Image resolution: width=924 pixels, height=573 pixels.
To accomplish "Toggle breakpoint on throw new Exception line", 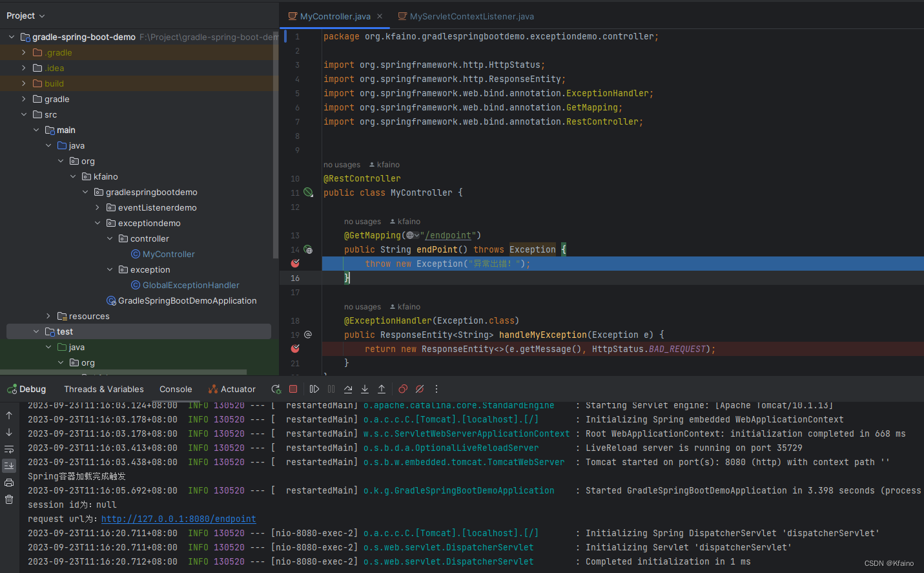I will point(295,263).
